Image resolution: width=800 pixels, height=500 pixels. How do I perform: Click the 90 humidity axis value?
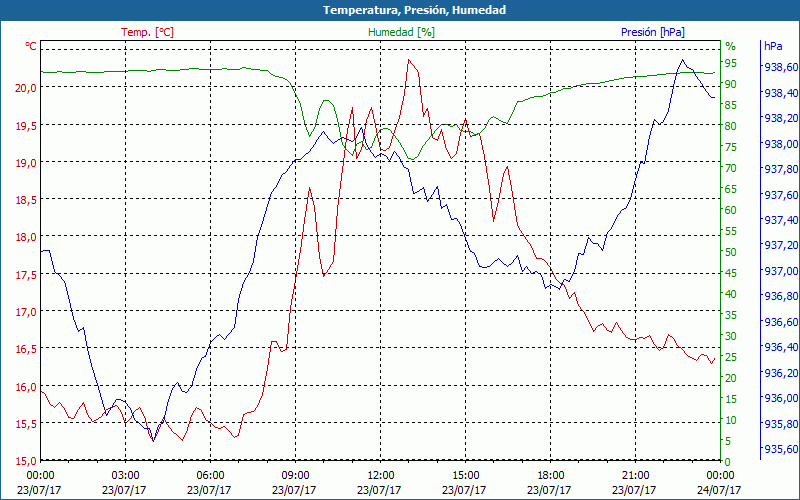[x=731, y=84]
